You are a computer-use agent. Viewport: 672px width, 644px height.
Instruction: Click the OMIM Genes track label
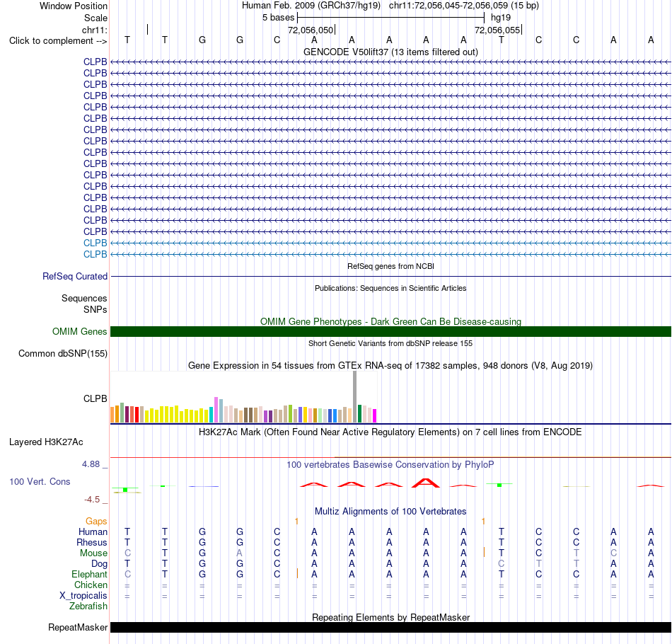[x=79, y=331]
